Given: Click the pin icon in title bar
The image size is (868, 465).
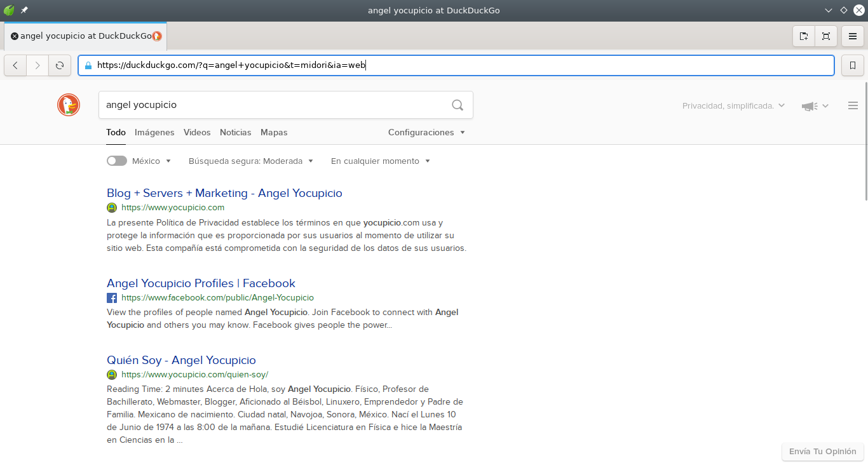Looking at the screenshot, I should click(x=24, y=10).
